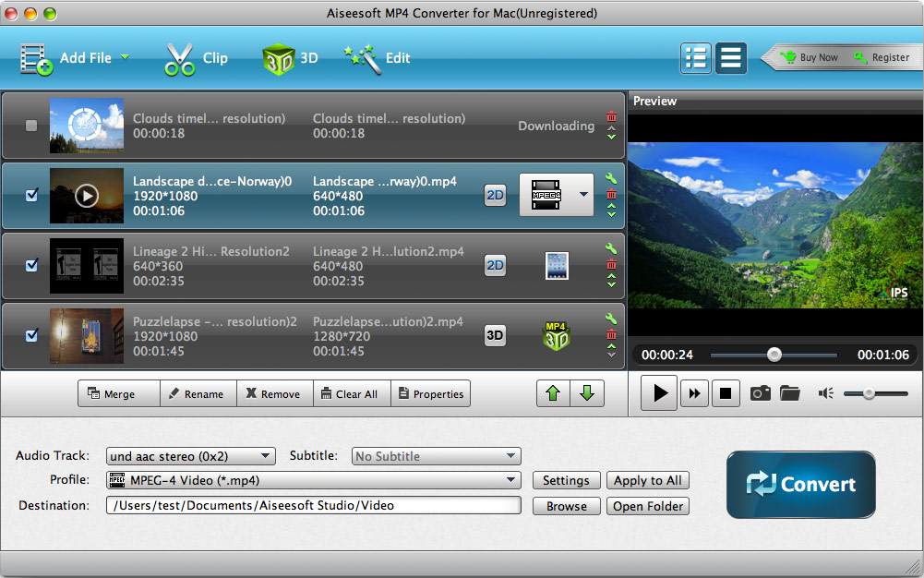924x578 pixels.
Task: Open MPEG4 format dropdown on Landscape row
Action: click(557, 195)
